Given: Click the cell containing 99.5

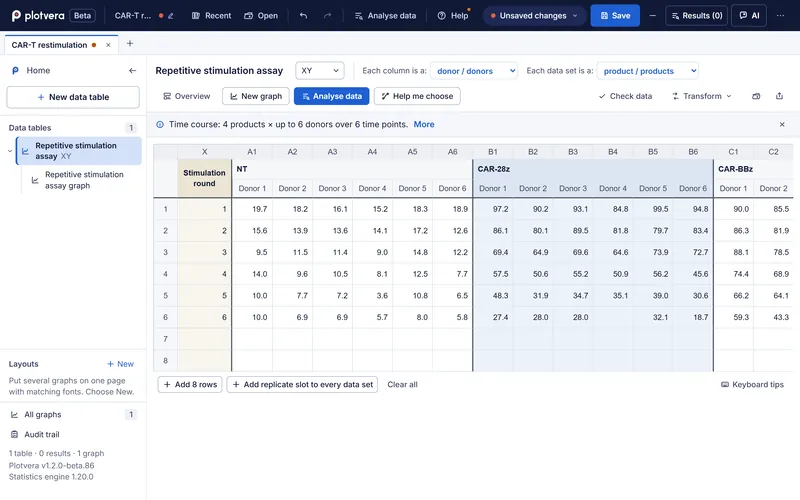Looking at the screenshot, I should click(653, 209).
